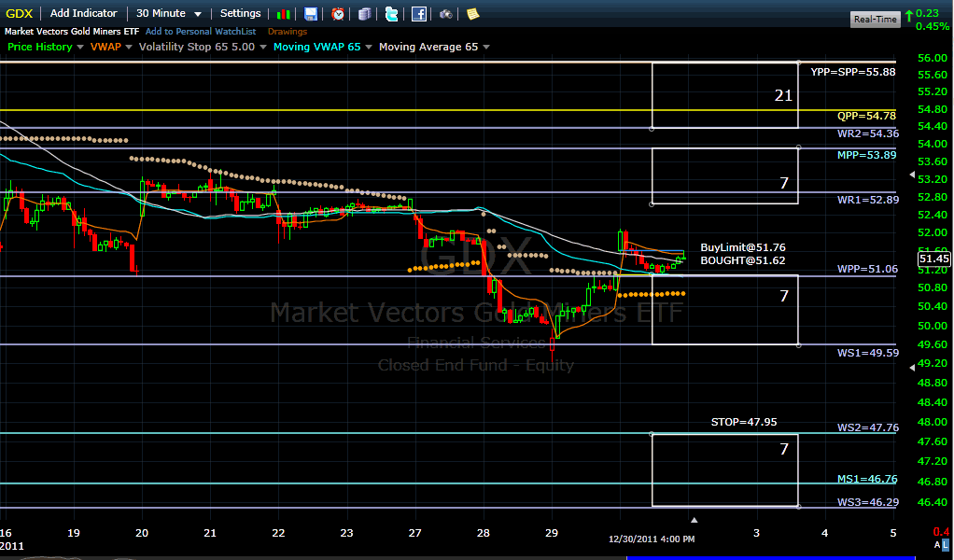The height and width of the screenshot is (560, 954).
Task: Click the GDX ticker symbol
Action: coord(19,13)
